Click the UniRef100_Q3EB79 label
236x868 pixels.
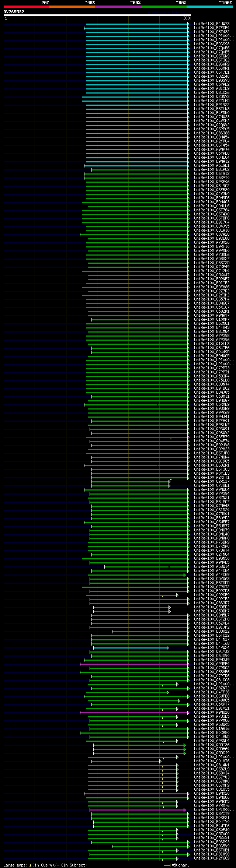[x=212, y=437]
